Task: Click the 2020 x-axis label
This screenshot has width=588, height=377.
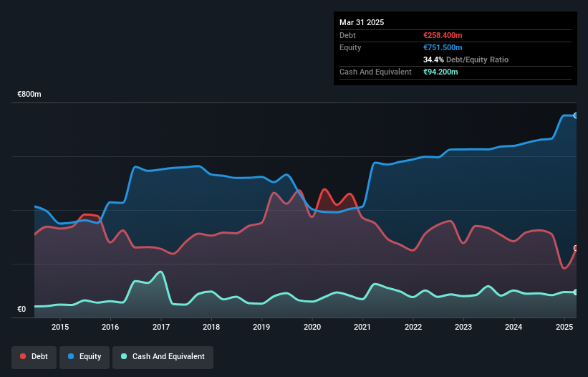Action: pyautogui.click(x=312, y=327)
